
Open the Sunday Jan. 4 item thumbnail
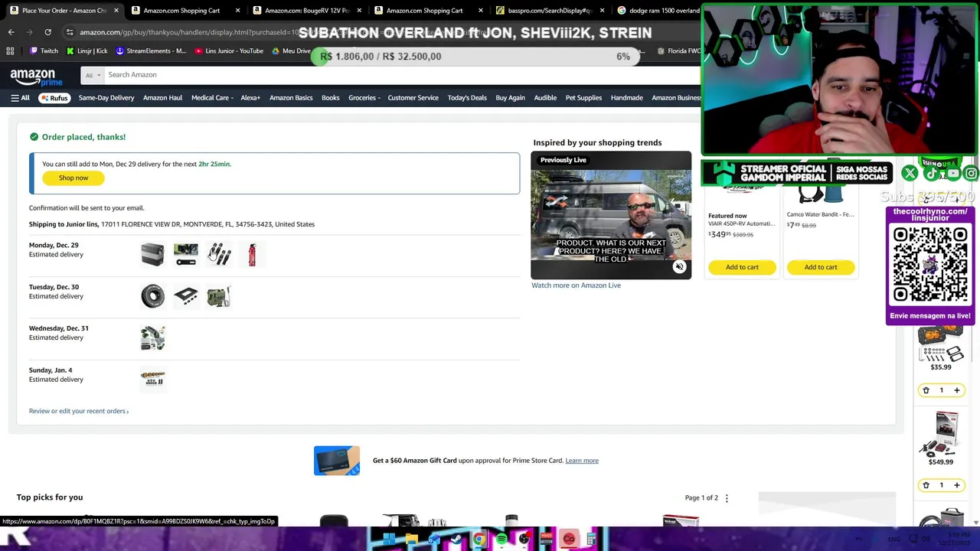152,380
